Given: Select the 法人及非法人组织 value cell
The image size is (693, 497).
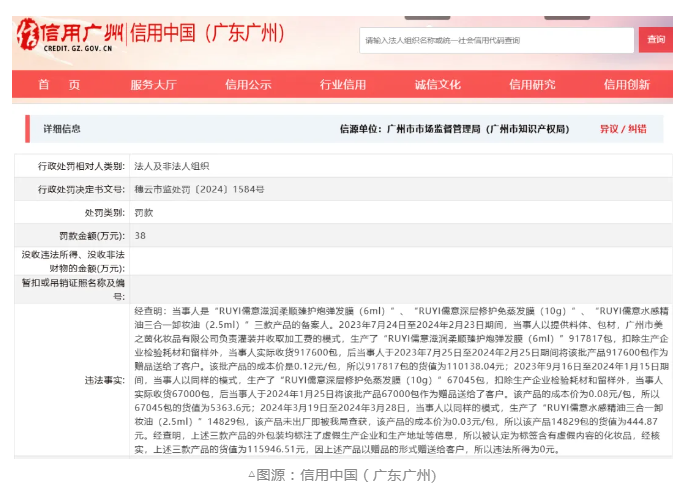Looking at the screenshot, I should (x=171, y=166).
